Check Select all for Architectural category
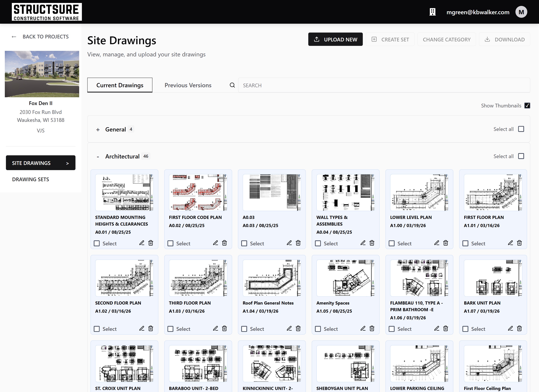Viewport: 539px width, 392px height. 521,156
